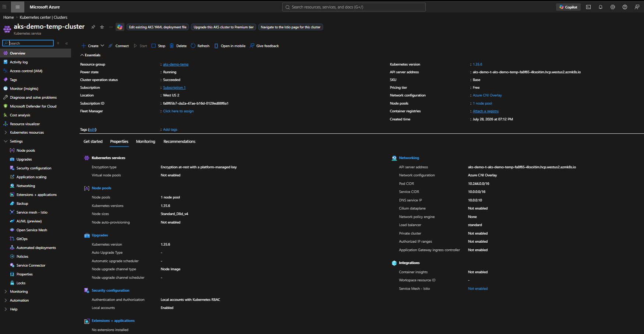Open the Subscription 1 link

174,88
